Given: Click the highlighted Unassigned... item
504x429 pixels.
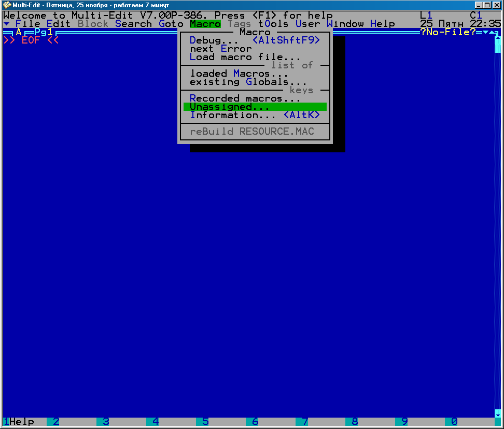Looking at the screenshot, I should click(x=229, y=107).
